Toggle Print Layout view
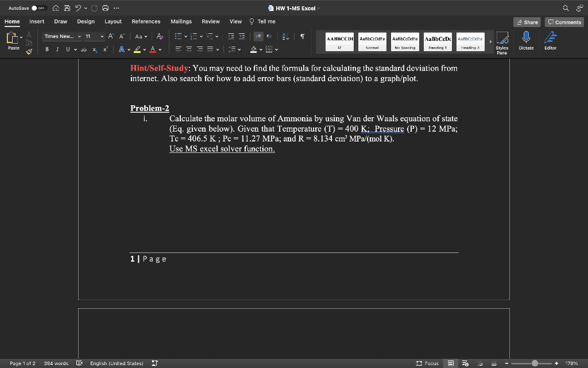The height and width of the screenshot is (368, 588). point(451,363)
